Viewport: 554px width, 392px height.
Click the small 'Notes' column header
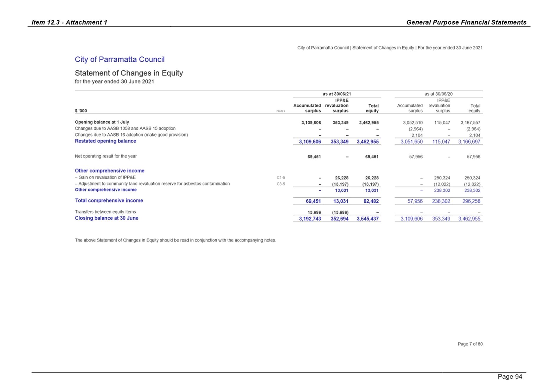(x=281, y=111)
